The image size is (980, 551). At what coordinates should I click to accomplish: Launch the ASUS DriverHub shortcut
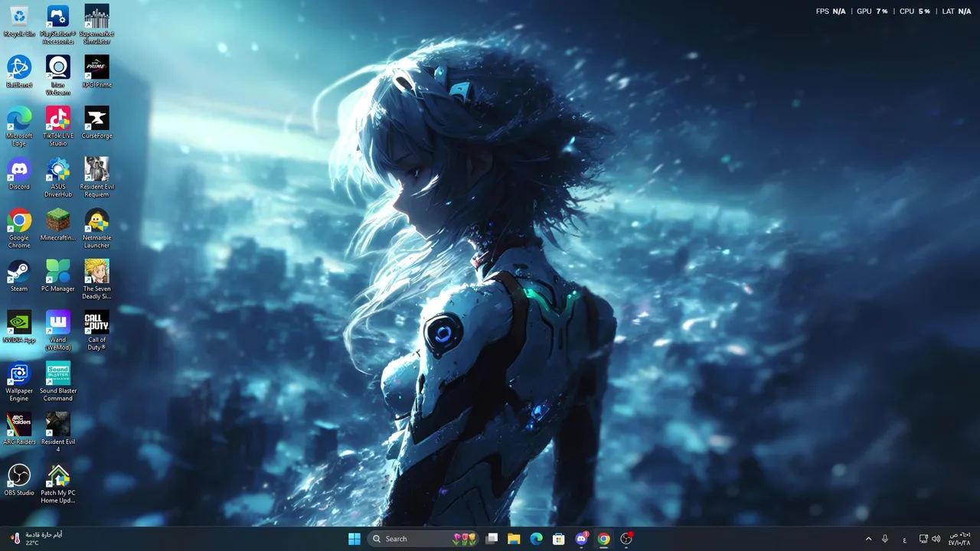tap(58, 178)
